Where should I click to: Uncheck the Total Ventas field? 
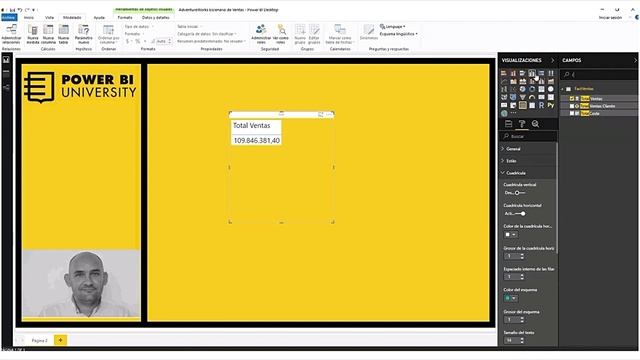[572, 98]
